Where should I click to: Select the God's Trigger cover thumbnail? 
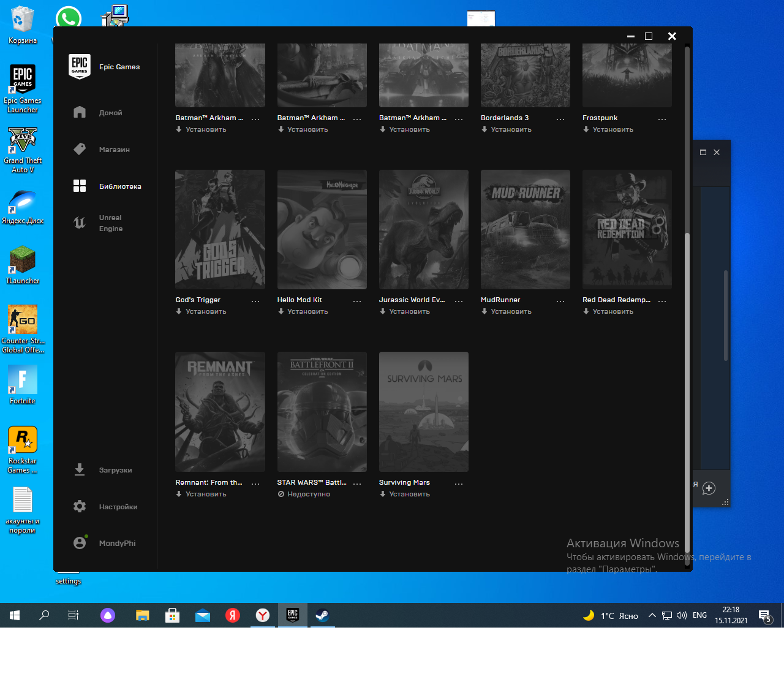point(220,229)
